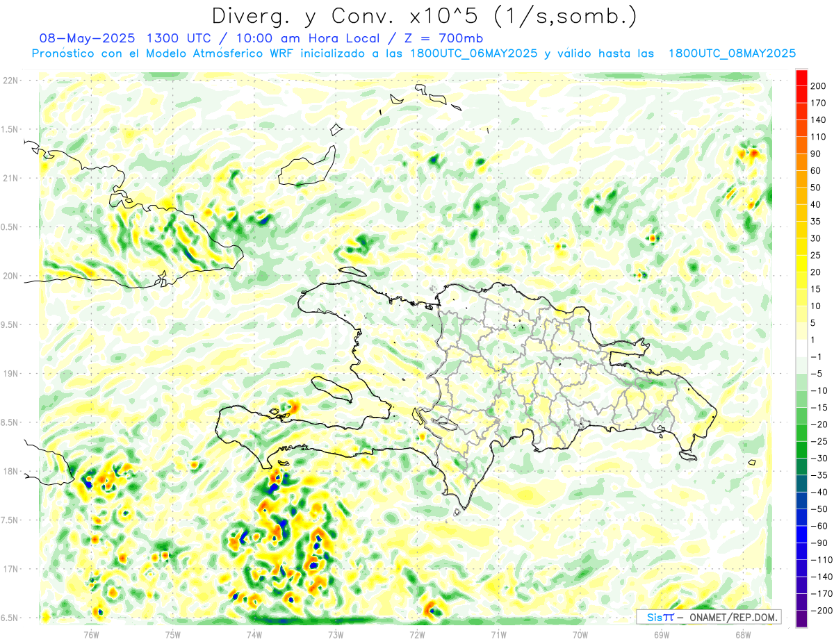Click the 71W longitude label
The image size is (834, 644).
(498, 634)
